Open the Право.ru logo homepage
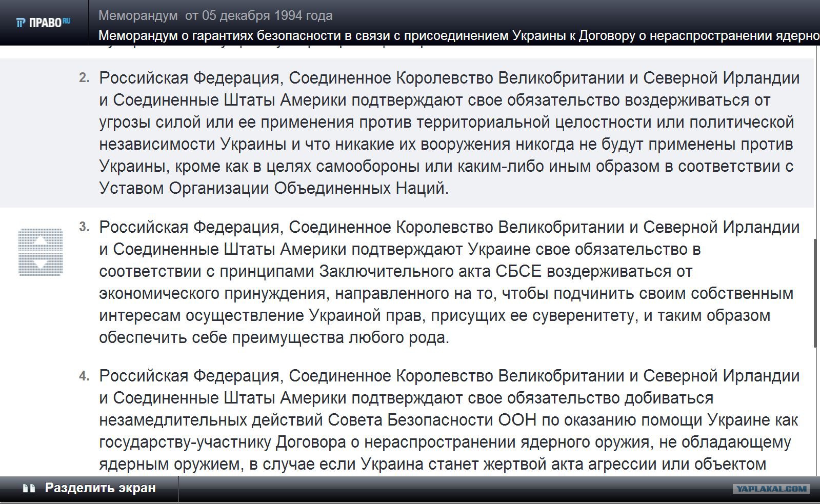 pos(44,23)
